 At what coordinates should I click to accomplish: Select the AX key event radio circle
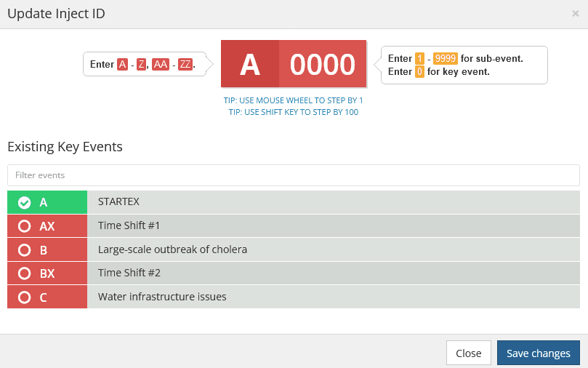(24, 226)
